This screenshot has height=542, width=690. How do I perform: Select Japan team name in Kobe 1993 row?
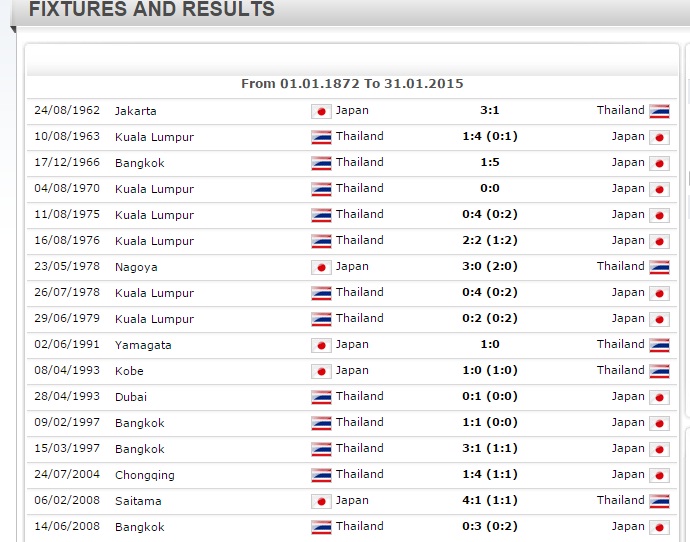[352, 370]
